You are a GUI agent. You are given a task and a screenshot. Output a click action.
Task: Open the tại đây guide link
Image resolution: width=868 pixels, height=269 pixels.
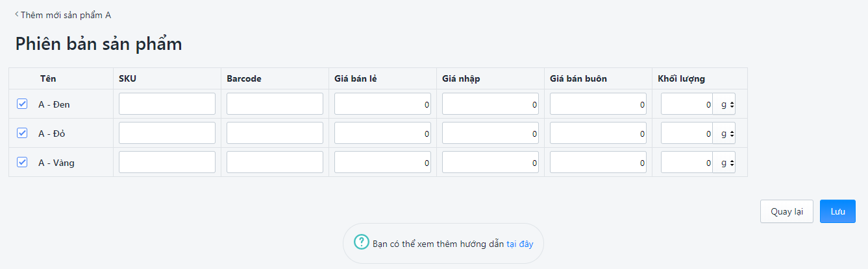(x=519, y=244)
